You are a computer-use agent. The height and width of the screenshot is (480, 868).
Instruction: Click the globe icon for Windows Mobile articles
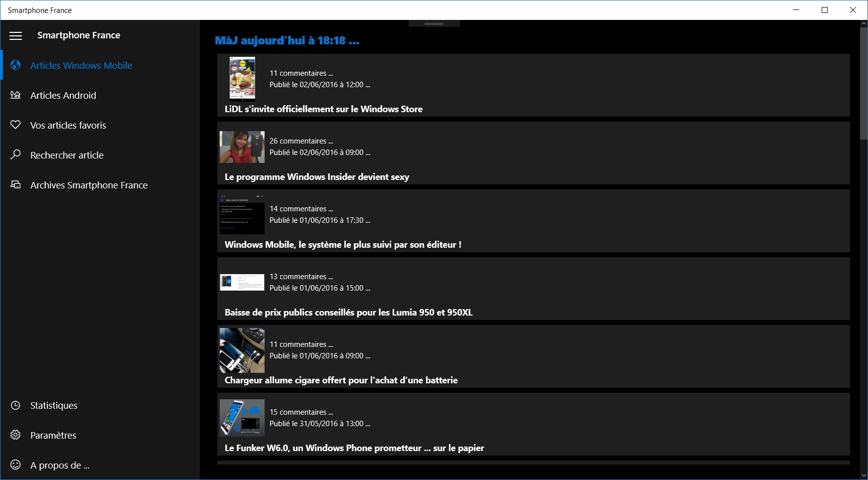(x=15, y=65)
